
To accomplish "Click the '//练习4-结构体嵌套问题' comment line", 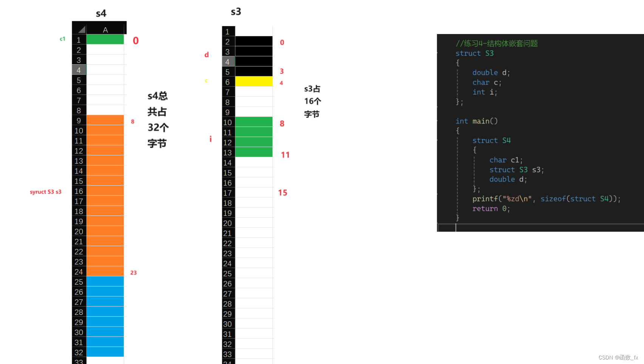I will point(497,43).
